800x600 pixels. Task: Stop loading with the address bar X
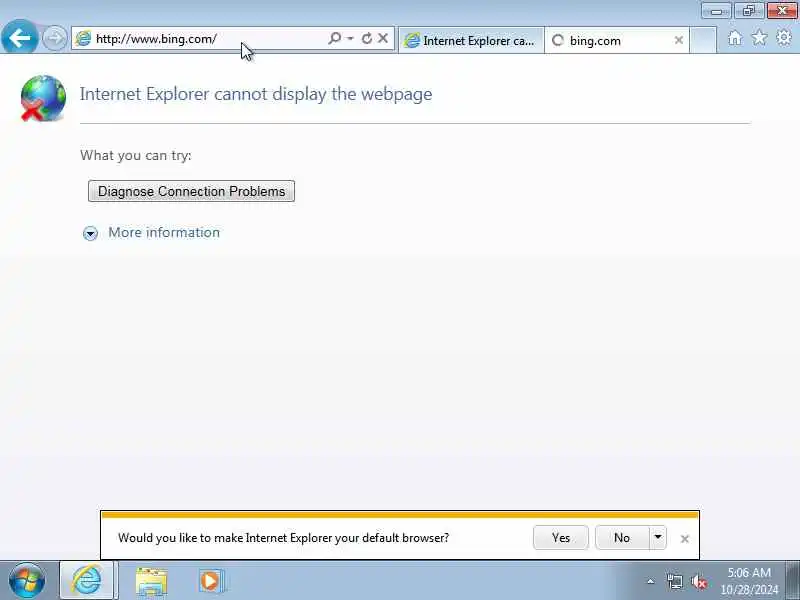pos(383,38)
